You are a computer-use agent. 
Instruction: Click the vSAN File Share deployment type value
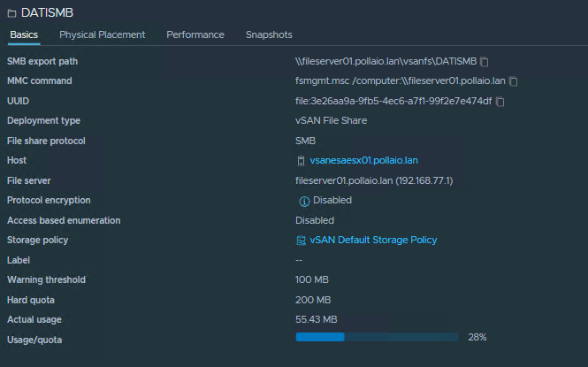click(331, 120)
